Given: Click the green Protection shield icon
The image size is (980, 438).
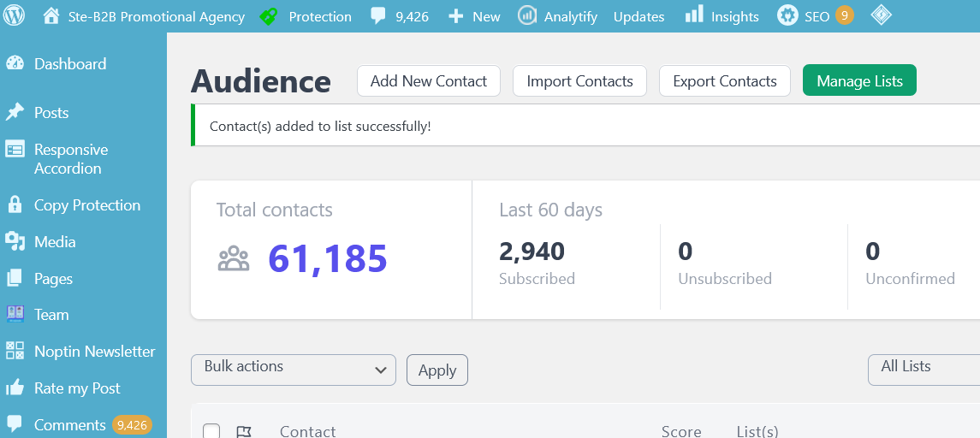Looking at the screenshot, I should pyautogui.click(x=269, y=16).
